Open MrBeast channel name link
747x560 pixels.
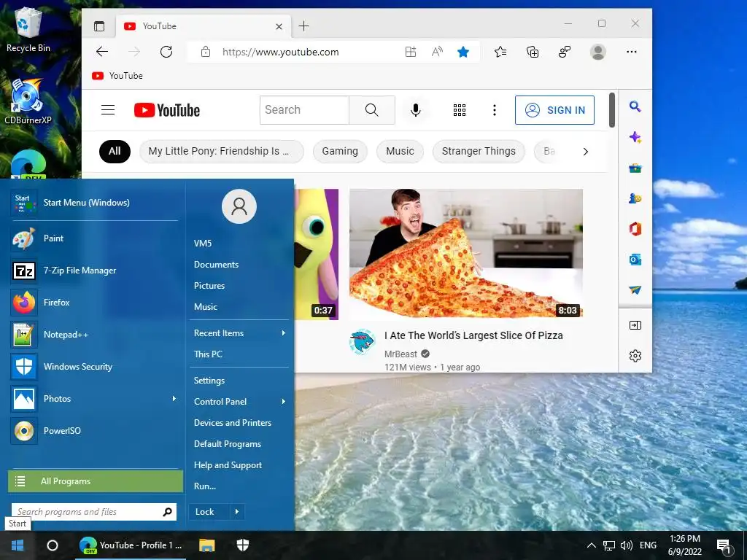400,354
